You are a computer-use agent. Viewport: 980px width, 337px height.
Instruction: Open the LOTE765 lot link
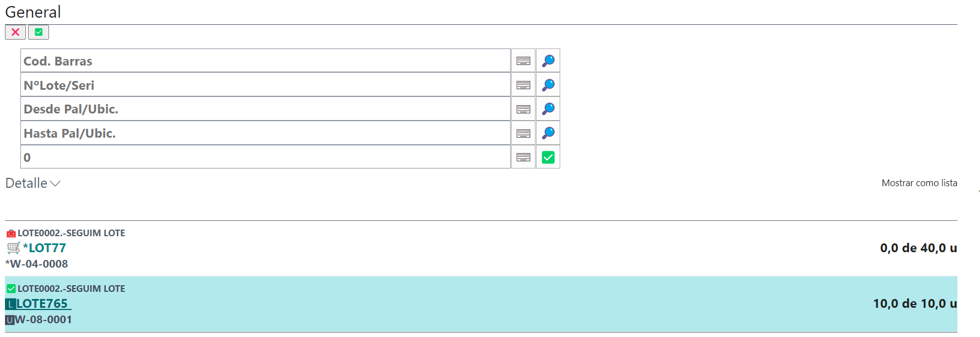(x=42, y=303)
